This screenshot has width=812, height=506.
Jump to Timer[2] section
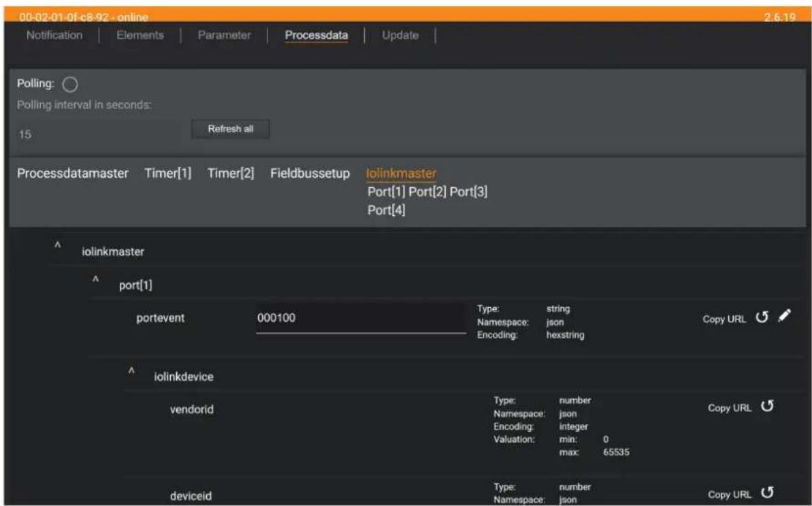click(x=231, y=174)
